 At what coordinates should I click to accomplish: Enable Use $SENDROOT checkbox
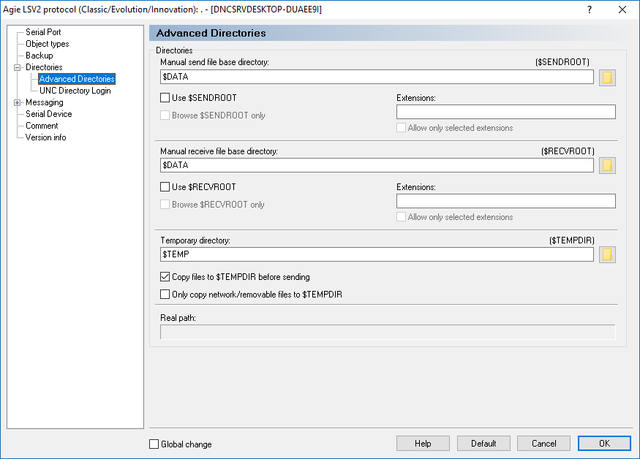[x=165, y=98]
